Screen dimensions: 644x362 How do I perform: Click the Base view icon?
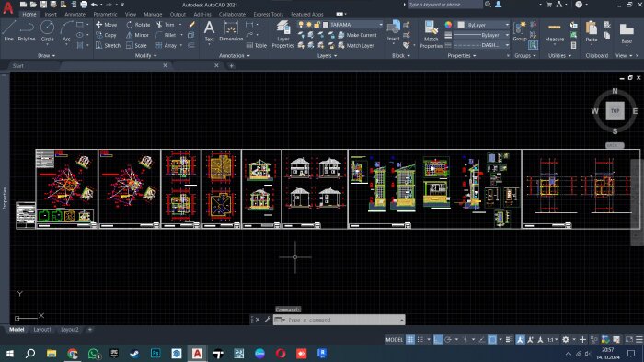coord(627,33)
